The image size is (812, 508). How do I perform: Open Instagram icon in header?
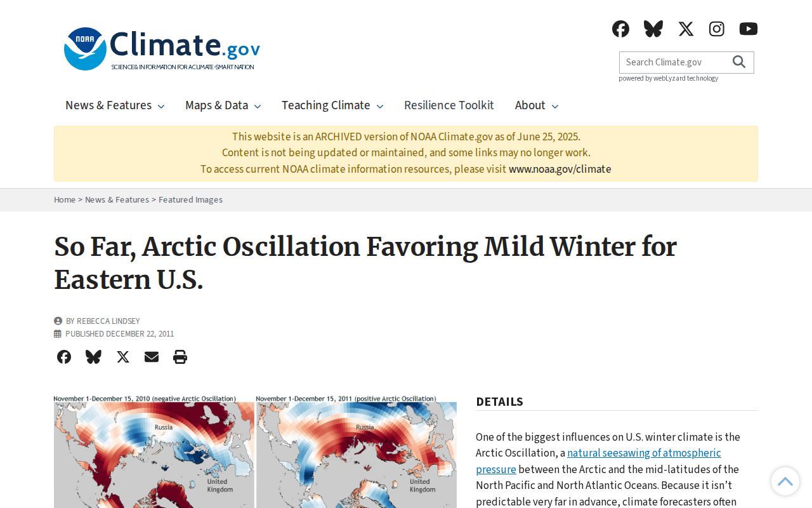coord(717,29)
